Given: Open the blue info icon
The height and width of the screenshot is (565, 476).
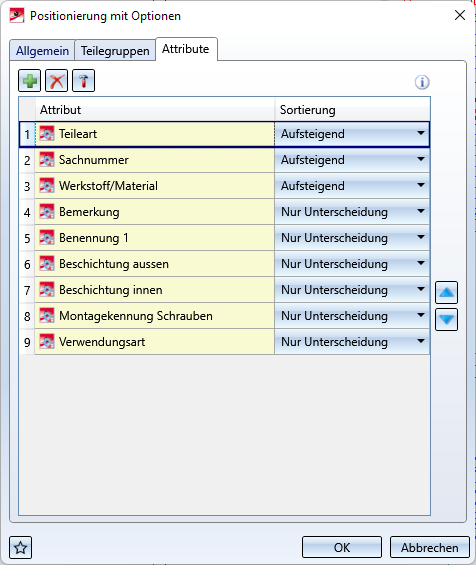Looking at the screenshot, I should click(x=422, y=82).
